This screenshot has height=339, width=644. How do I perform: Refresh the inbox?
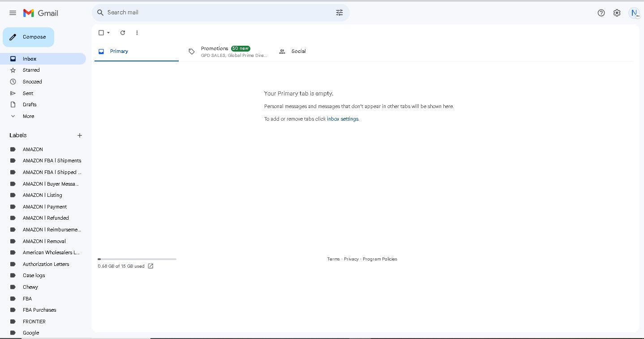(x=123, y=33)
